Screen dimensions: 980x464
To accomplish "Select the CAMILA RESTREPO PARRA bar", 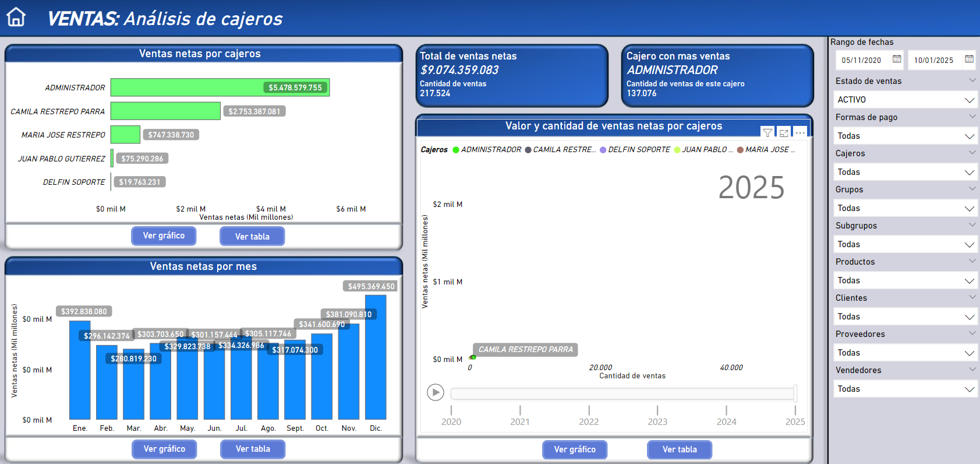I will [165, 111].
